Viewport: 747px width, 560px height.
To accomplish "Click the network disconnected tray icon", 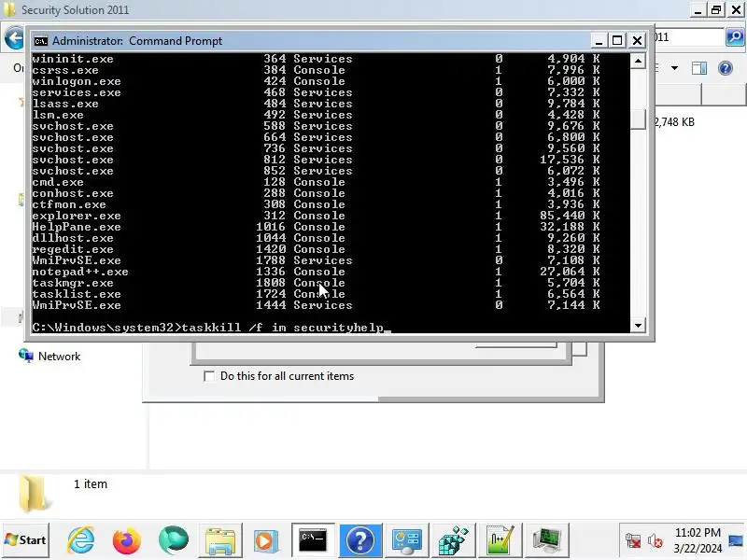I will (633, 541).
